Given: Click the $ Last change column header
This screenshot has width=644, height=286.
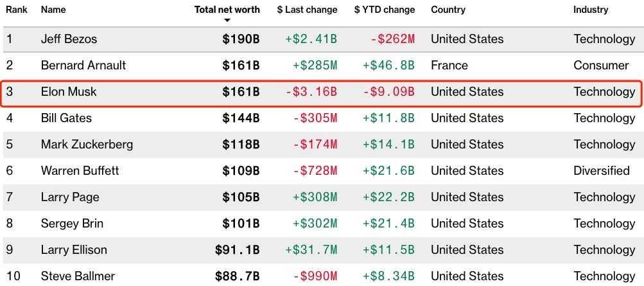Looking at the screenshot, I should coord(307,10).
